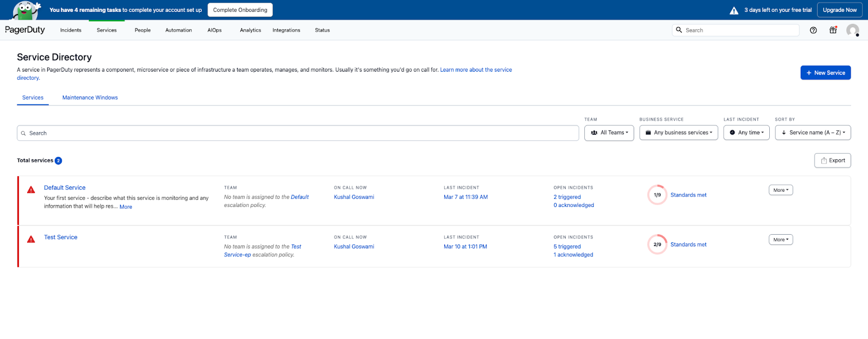Open last incident Mar 10 at 1:01 PM
Image resolution: width=868 pixels, height=339 pixels.
[465, 247]
